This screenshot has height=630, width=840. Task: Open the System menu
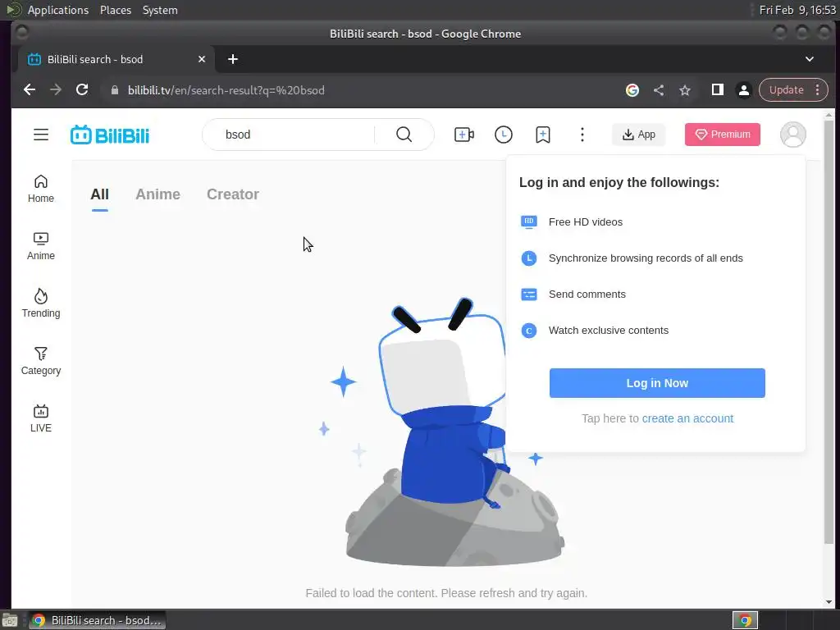[x=160, y=10]
